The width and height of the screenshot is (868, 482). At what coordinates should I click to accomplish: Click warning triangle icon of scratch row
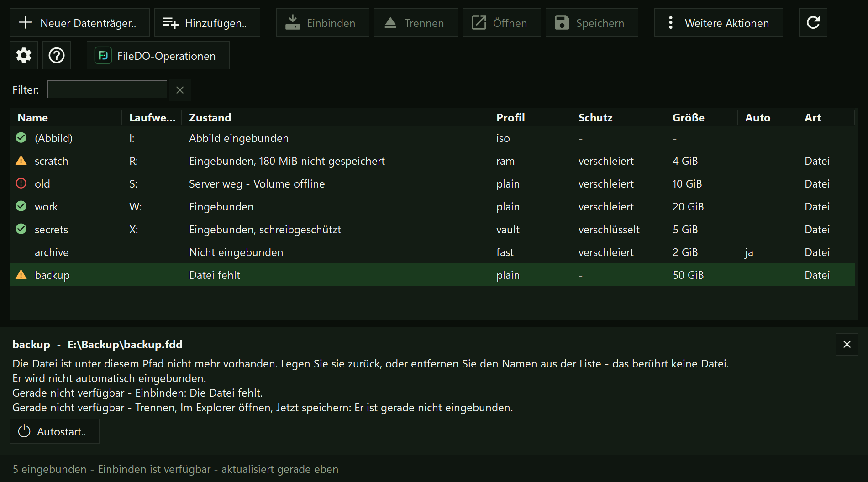click(21, 160)
